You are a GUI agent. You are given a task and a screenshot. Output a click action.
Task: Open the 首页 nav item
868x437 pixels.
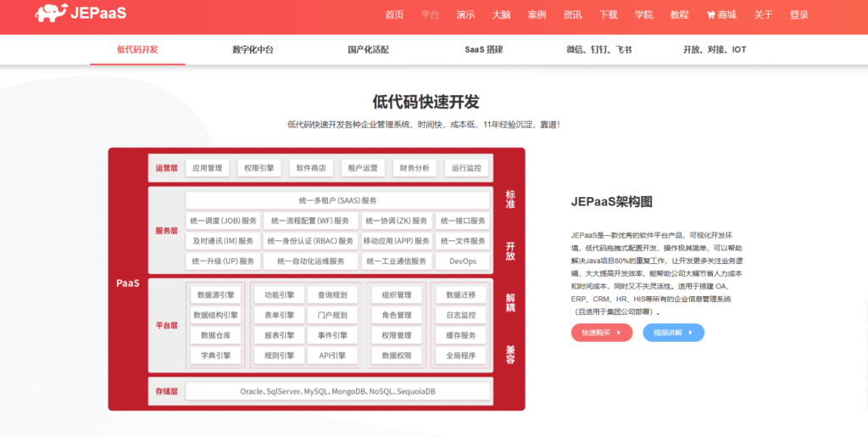pos(394,15)
